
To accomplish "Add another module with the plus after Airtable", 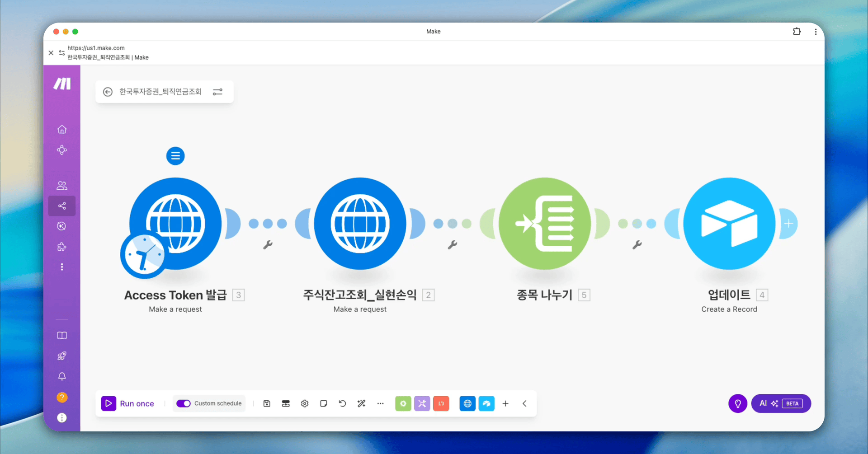I will [788, 224].
